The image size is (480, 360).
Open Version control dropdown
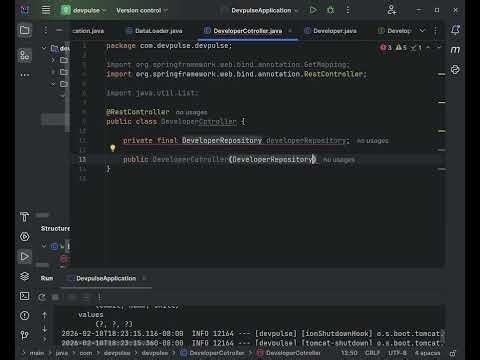142,10
